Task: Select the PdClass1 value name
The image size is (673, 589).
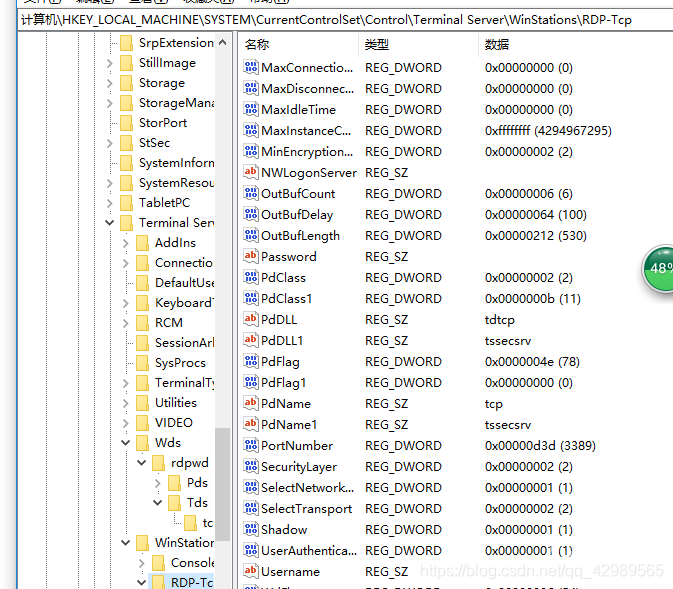Action: point(286,298)
